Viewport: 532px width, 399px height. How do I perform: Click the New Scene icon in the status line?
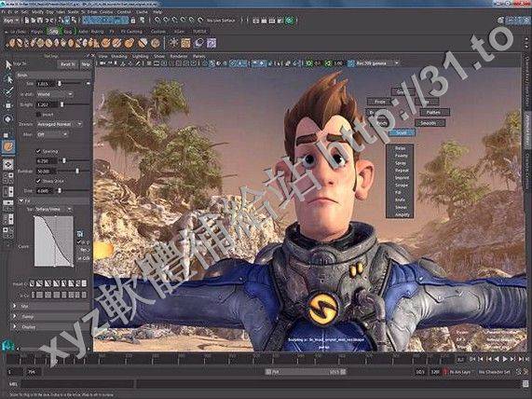[x=27, y=21]
